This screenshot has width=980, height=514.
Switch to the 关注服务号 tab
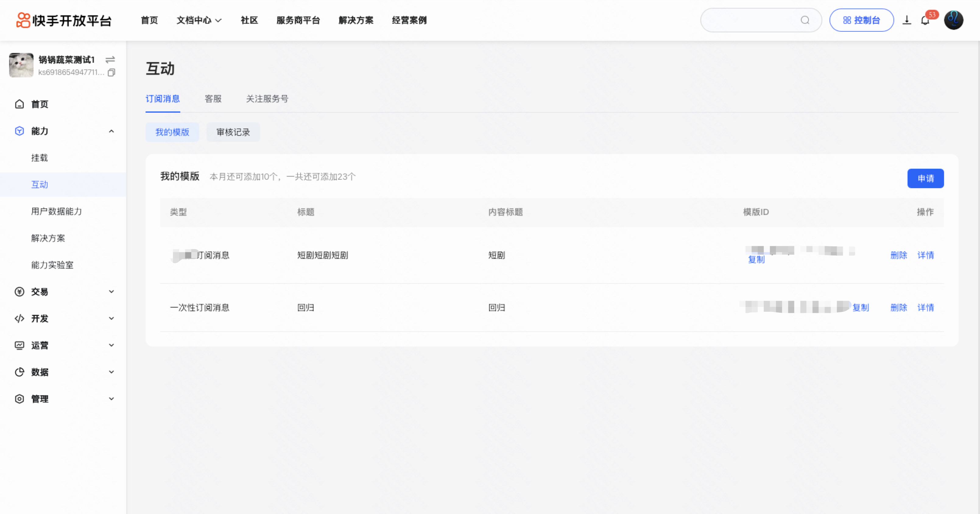point(267,99)
